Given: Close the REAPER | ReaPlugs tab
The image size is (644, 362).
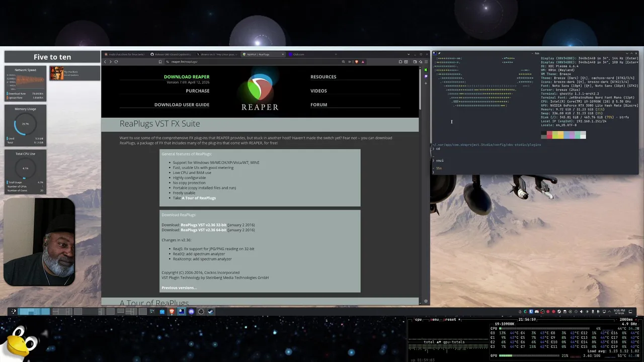Looking at the screenshot, I should [x=283, y=54].
